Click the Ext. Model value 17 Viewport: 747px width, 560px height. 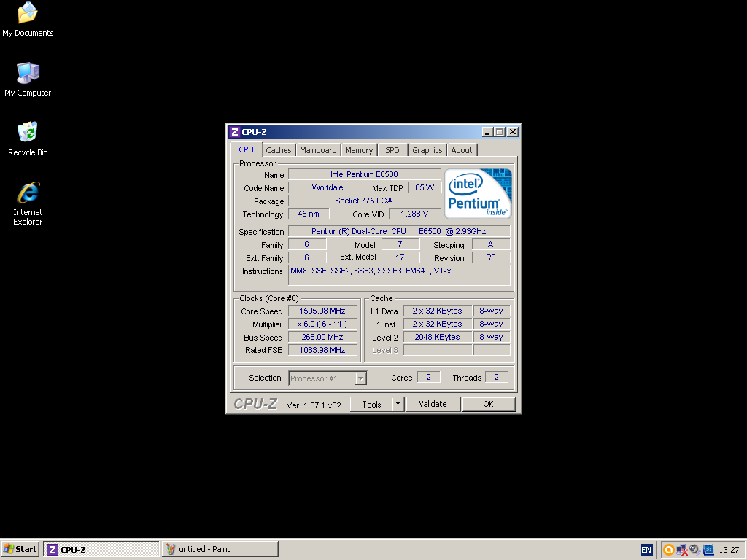tap(400, 257)
